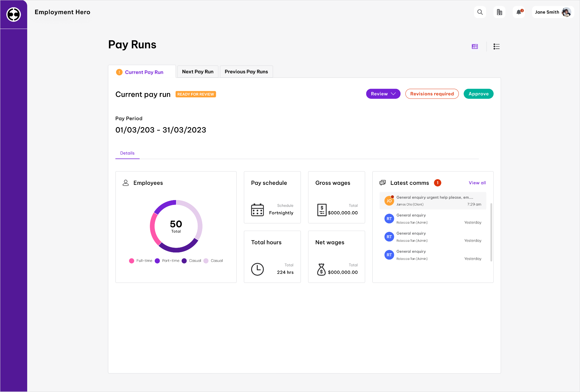
Task: Open search with magnifier icon
Action: tap(480, 12)
